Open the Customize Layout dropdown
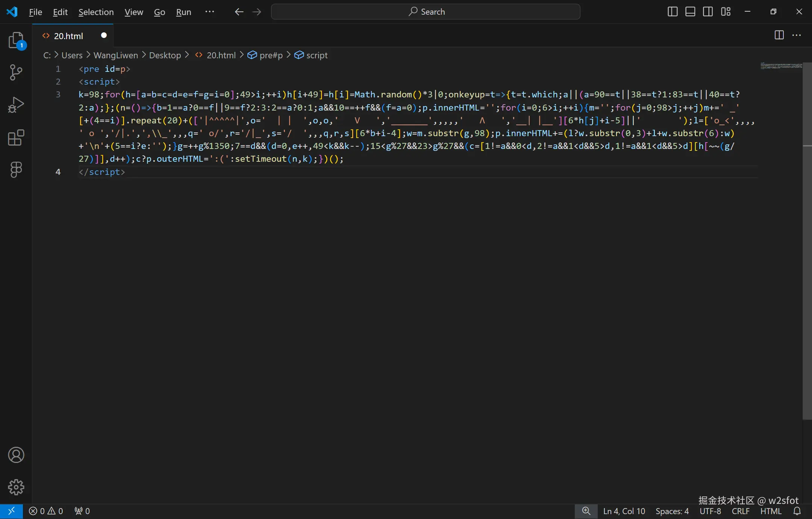This screenshot has width=812, height=519. tap(726, 12)
